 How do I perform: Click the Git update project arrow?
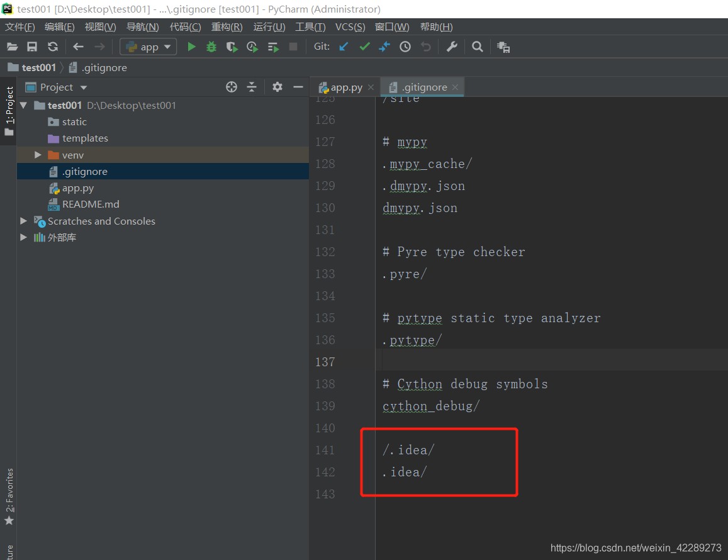[344, 47]
